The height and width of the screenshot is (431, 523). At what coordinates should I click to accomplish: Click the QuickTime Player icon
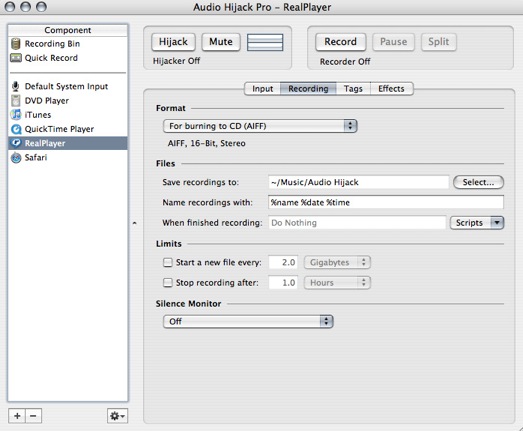pos(16,129)
